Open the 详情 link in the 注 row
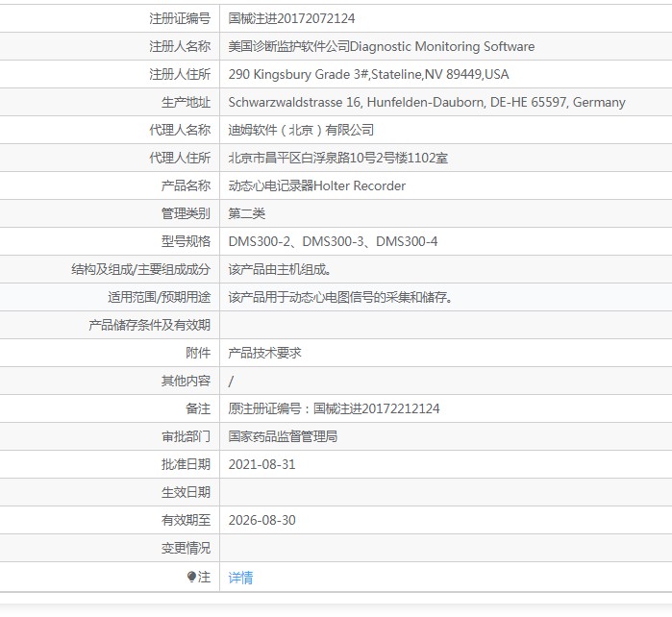The height and width of the screenshot is (617, 672). pyautogui.click(x=240, y=578)
